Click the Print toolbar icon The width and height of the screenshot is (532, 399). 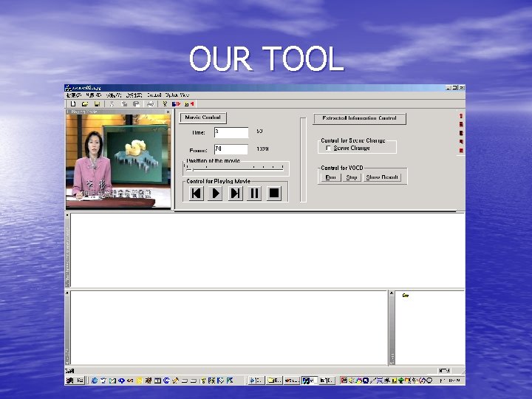(150, 104)
